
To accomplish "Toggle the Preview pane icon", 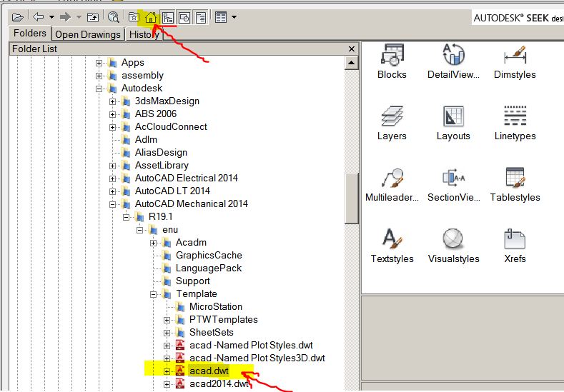I will pyautogui.click(x=184, y=17).
